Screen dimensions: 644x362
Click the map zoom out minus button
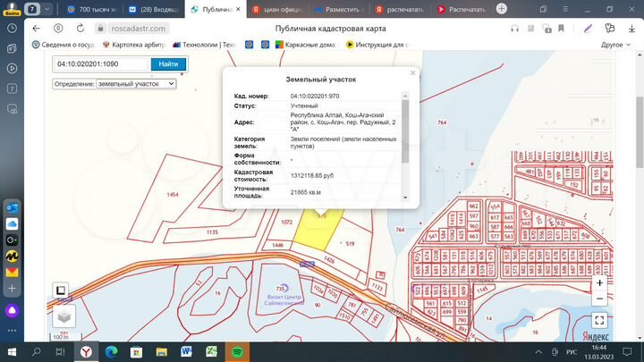(x=599, y=299)
